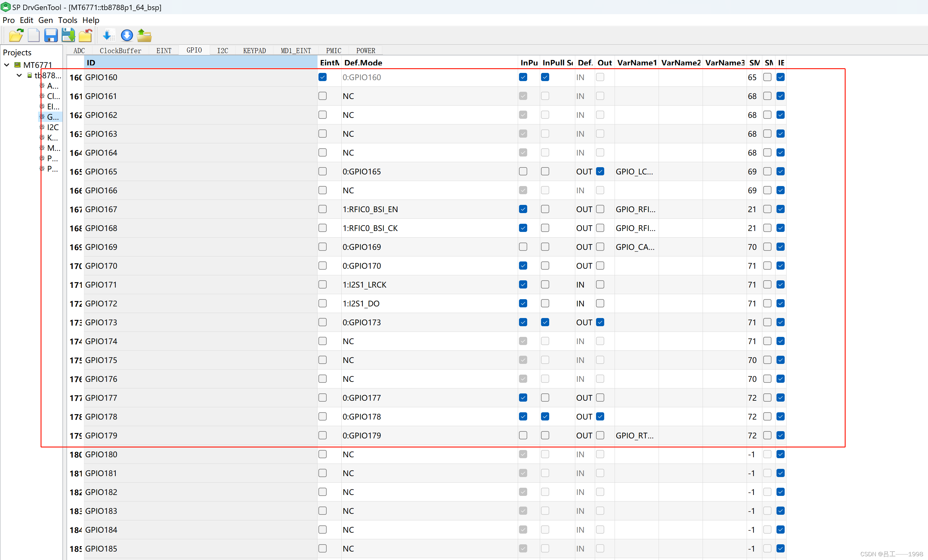Open Def.Mode dropdown showing 0:GPIO165
928x560 pixels.
point(429,171)
